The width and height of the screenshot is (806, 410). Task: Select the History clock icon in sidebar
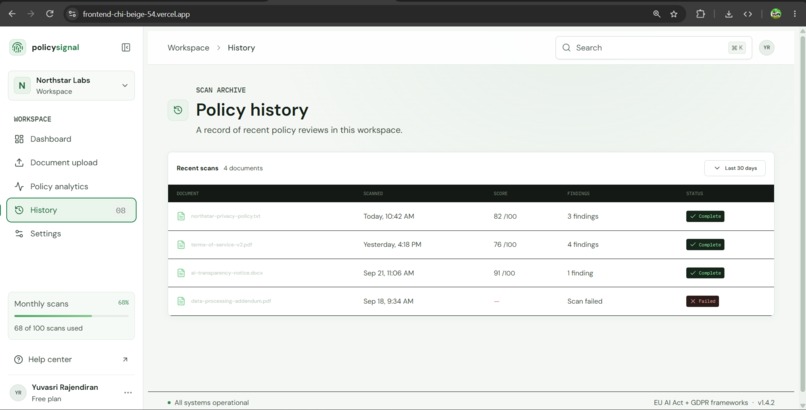19,210
